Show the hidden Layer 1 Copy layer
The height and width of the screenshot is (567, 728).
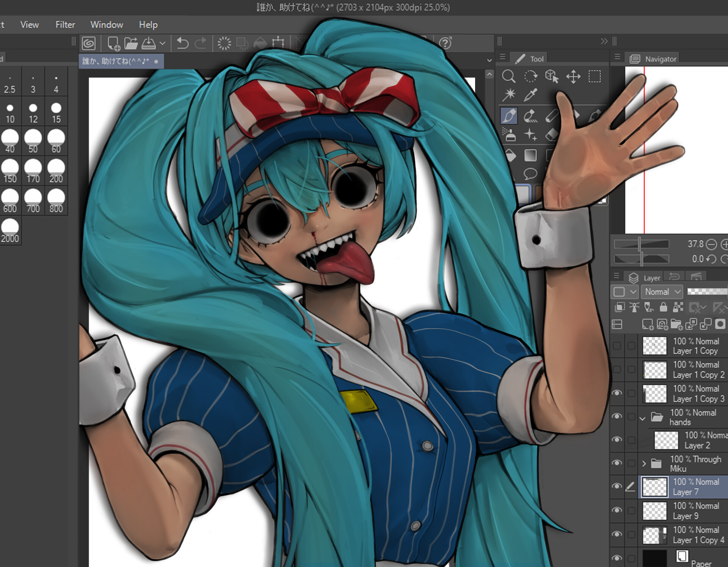[617, 346]
